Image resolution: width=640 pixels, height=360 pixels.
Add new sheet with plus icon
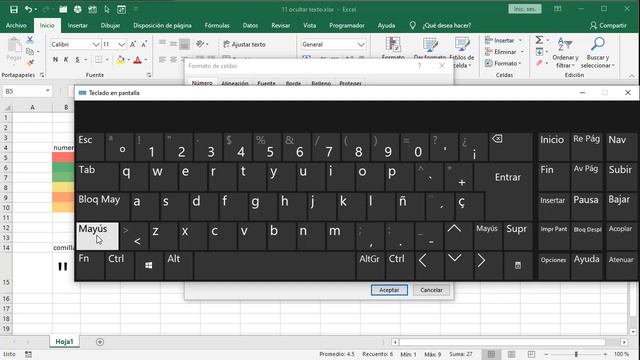point(100,342)
